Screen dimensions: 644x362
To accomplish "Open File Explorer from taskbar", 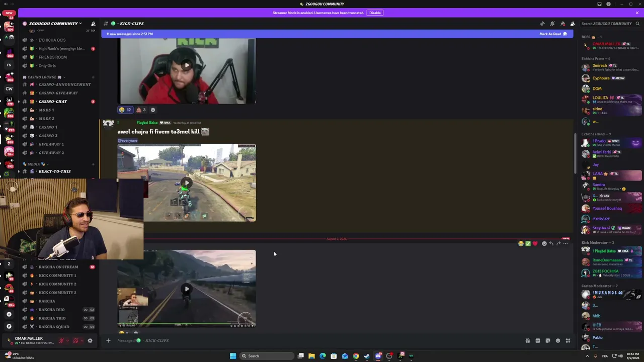I will click(311, 356).
